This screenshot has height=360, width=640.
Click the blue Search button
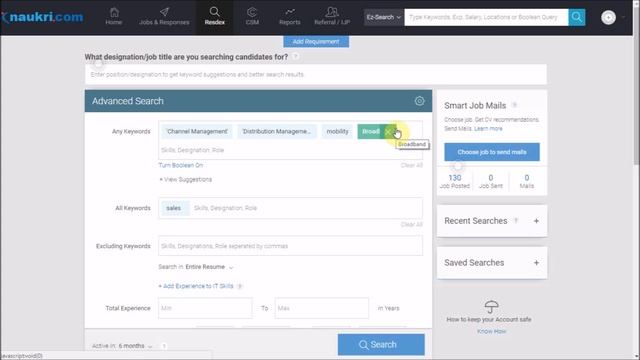[381, 344]
